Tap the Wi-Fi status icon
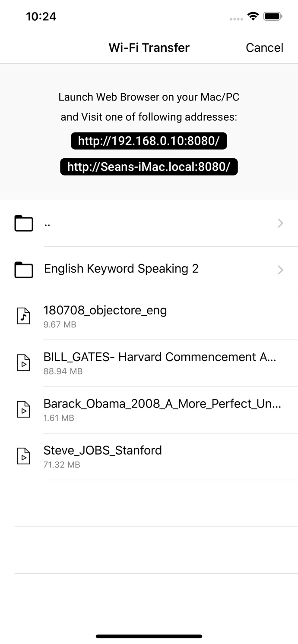Image resolution: width=298 pixels, height=644 pixels. (253, 16)
